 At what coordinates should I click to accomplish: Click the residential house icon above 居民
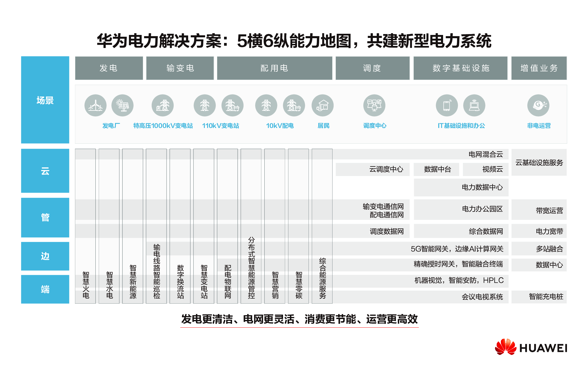(322, 105)
